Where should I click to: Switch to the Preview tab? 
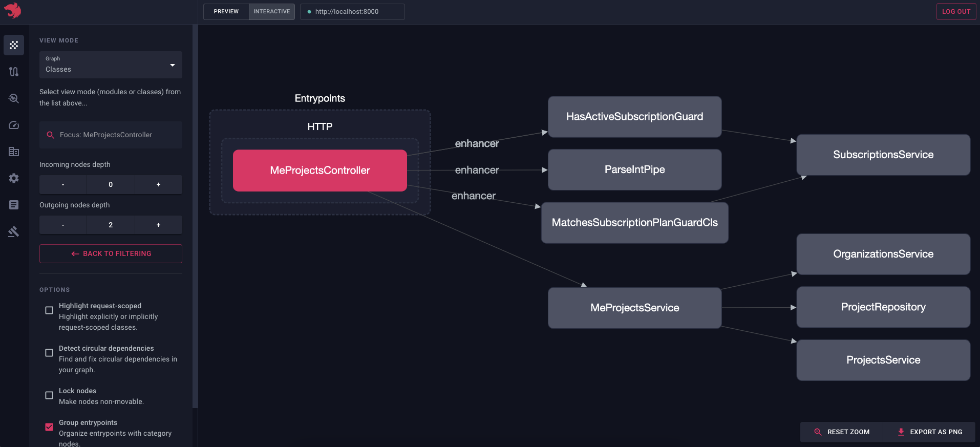(x=226, y=11)
